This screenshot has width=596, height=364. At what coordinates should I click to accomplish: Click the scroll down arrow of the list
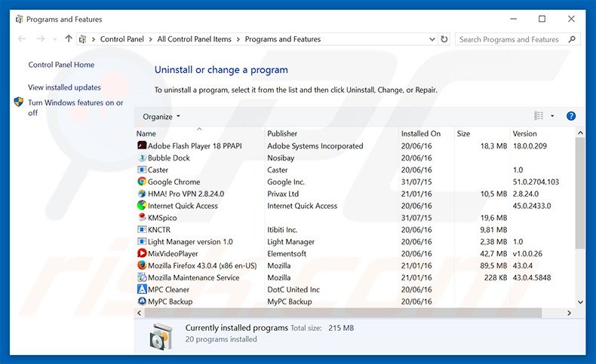coord(580,302)
